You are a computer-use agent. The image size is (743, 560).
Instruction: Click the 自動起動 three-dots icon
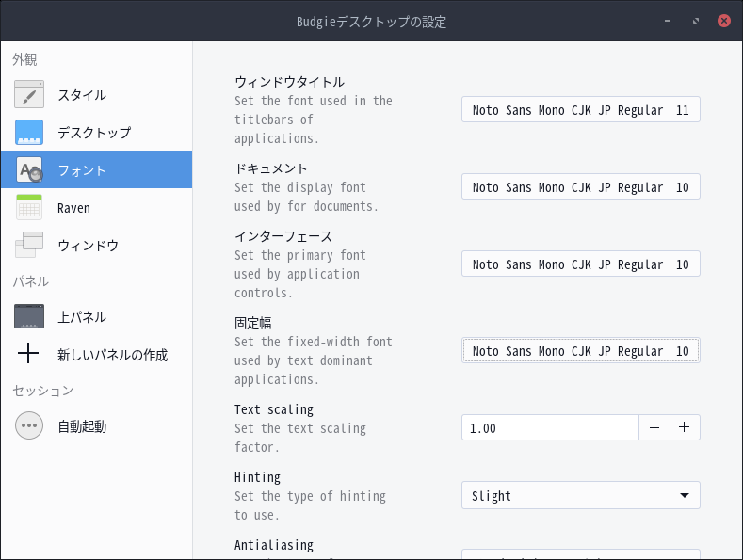point(29,425)
